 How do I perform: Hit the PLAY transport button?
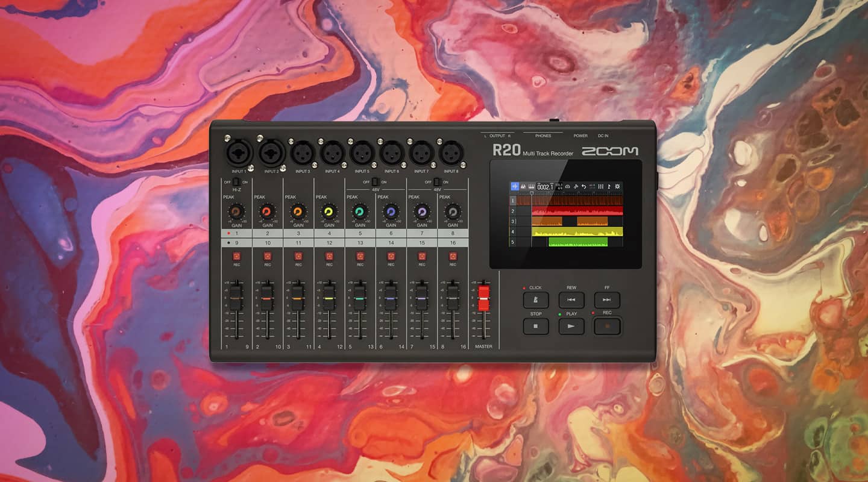571,326
